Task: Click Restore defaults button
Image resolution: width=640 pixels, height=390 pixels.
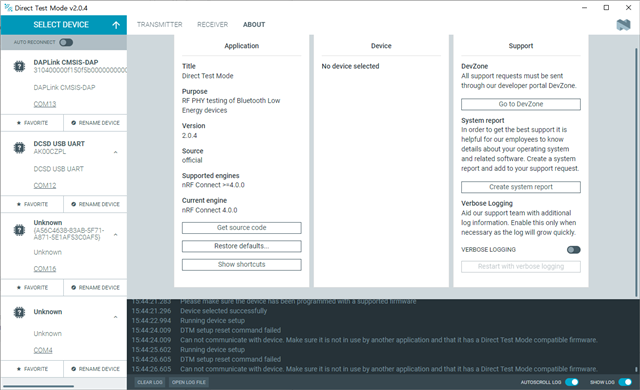Action: [242, 246]
